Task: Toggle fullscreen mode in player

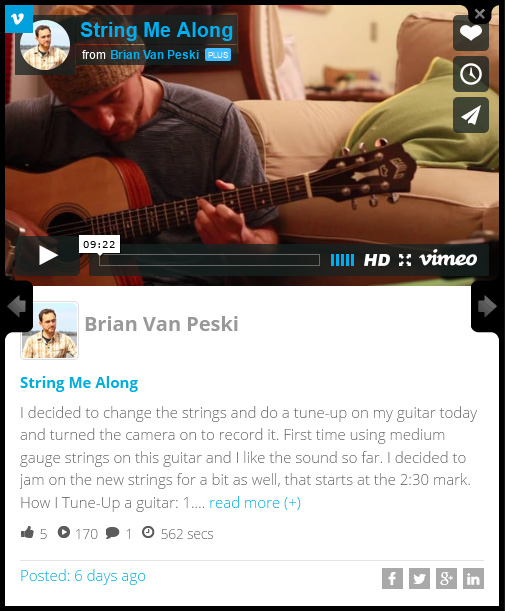Action: click(405, 260)
